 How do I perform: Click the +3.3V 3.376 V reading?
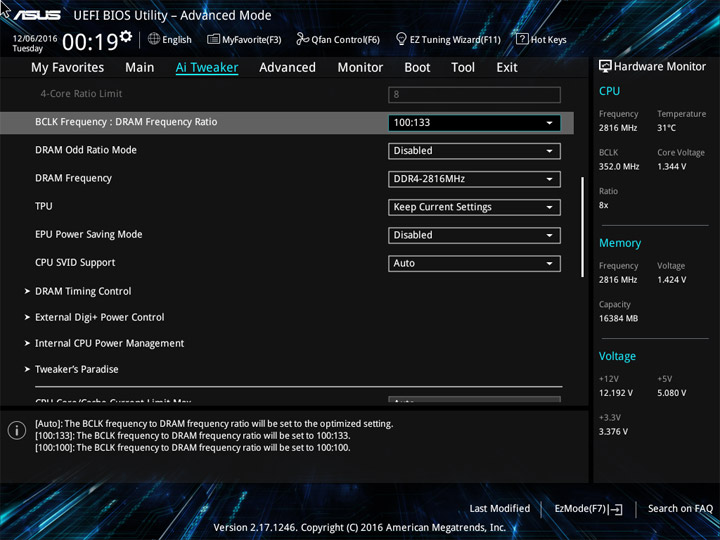coord(613,432)
